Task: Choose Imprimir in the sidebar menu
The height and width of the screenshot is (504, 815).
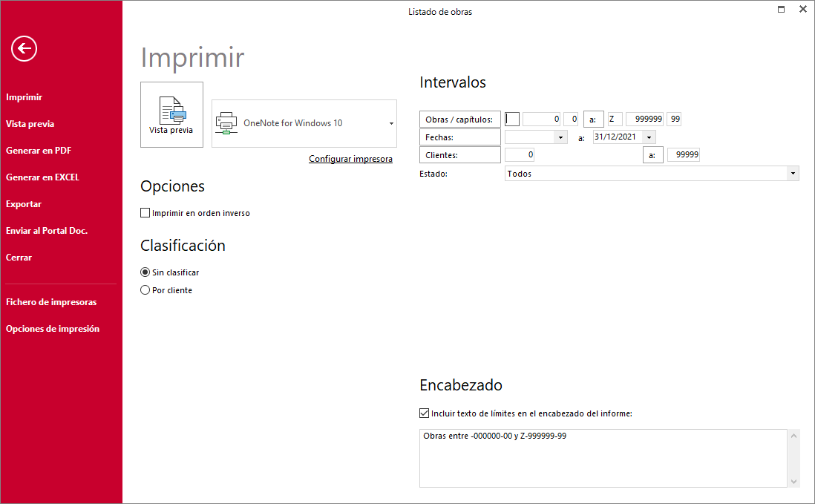Action: (x=24, y=97)
